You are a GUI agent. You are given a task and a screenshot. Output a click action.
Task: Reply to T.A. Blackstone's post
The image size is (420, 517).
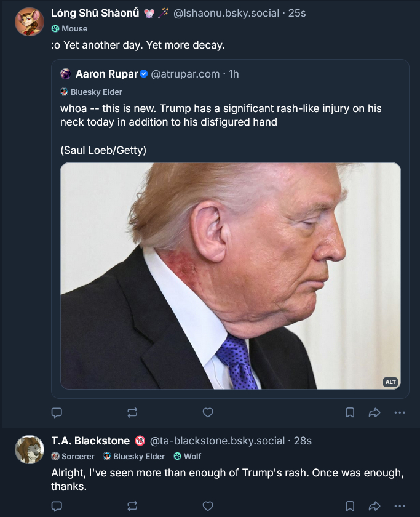coord(57,507)
